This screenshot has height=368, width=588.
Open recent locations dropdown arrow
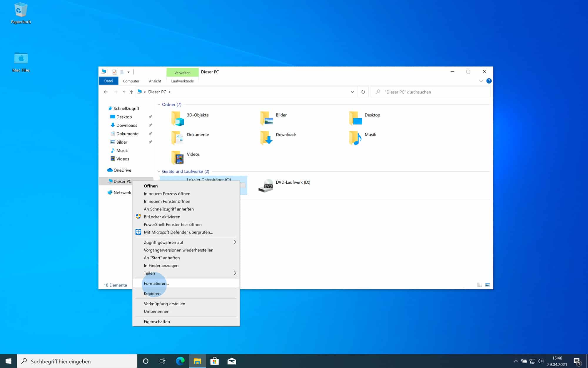(124, 92)
